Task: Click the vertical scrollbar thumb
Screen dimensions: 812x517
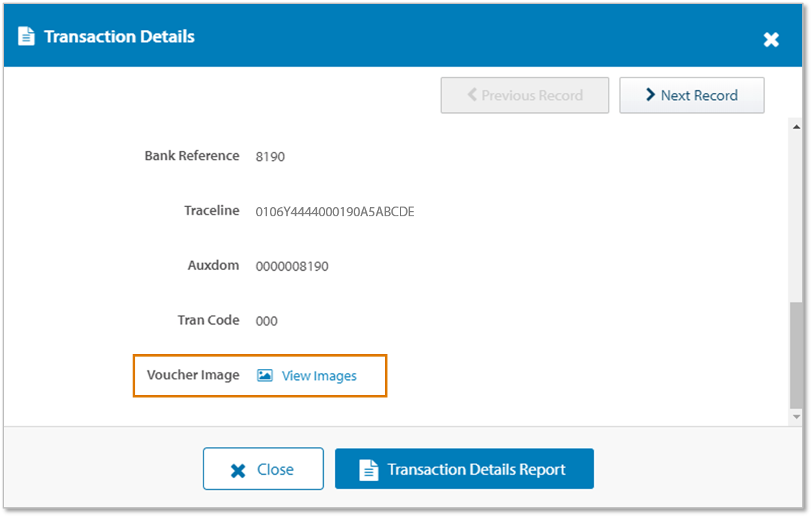Action: tap(796, 354)
